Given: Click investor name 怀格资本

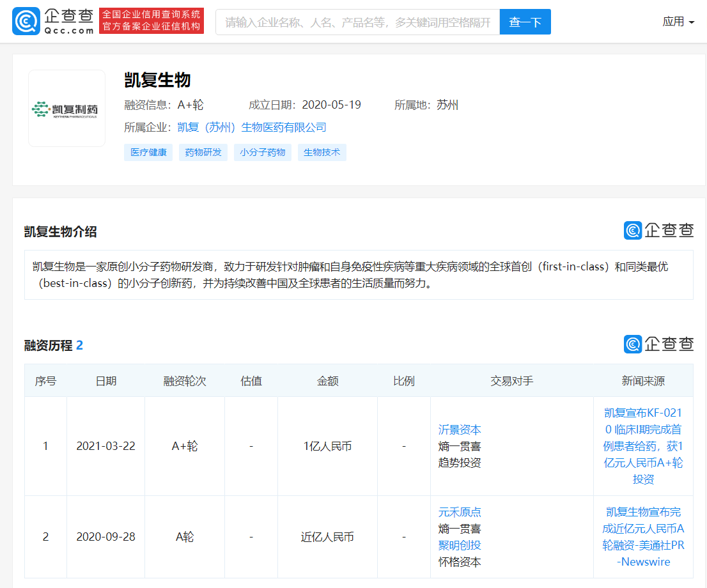Looking at the screenshot, I should coord(460,562).
